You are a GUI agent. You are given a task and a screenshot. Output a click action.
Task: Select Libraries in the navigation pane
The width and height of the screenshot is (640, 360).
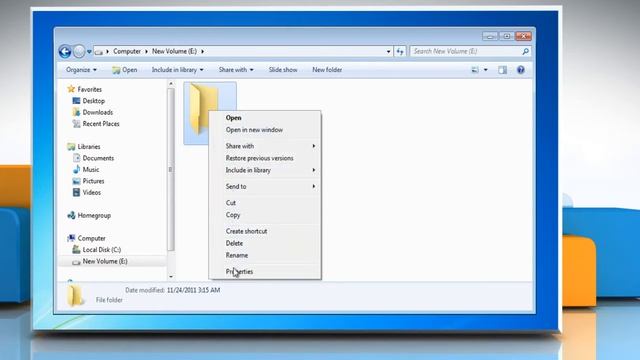[89, 147]
